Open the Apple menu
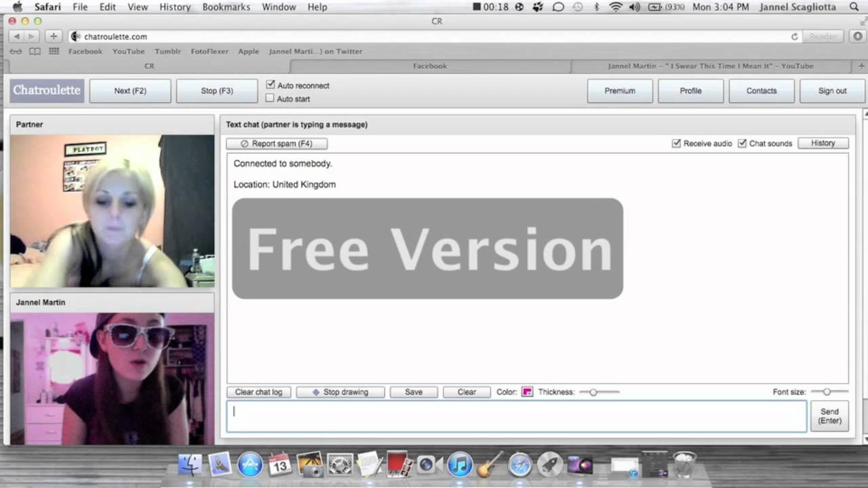The width and height of the screenshot is (868, 488). (18, 7)
